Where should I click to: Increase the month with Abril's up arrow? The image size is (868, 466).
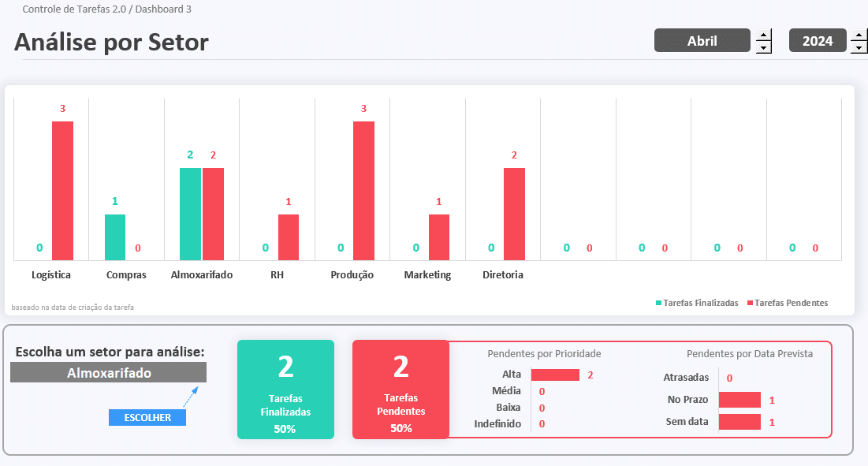tap(764, 35)
